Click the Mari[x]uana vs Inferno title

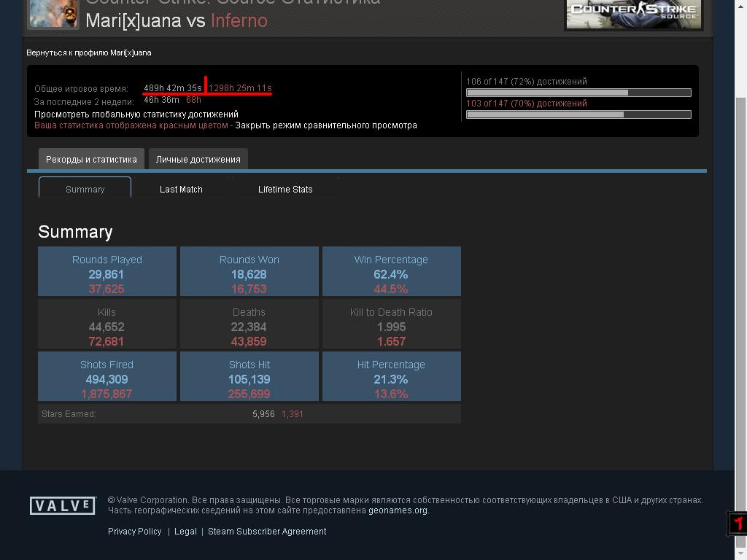click(x=177, y=20)
